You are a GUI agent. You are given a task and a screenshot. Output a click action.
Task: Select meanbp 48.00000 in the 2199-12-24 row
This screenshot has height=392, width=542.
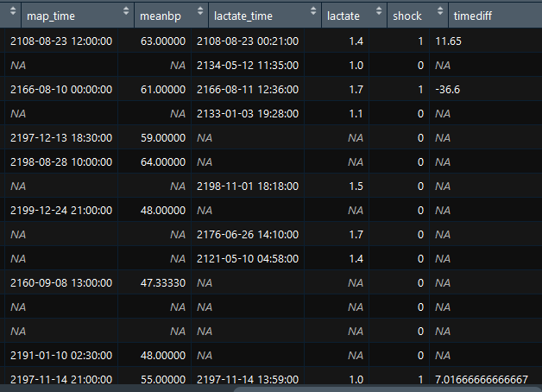pos(163,211)
